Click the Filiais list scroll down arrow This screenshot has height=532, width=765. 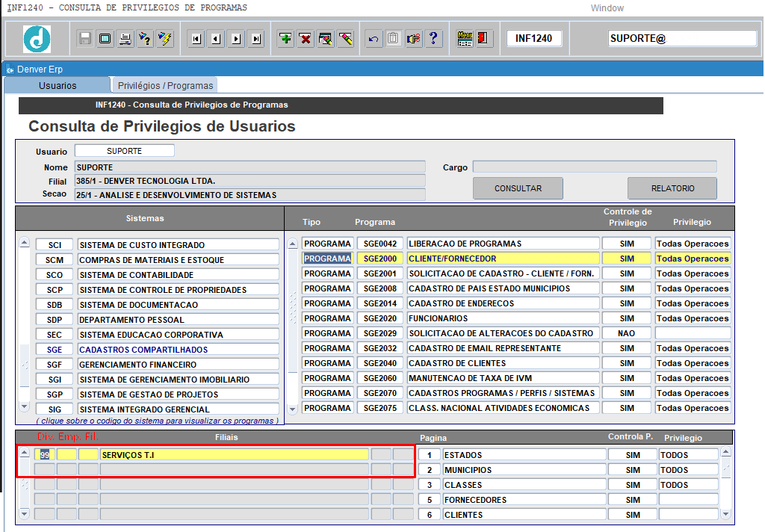25,513
